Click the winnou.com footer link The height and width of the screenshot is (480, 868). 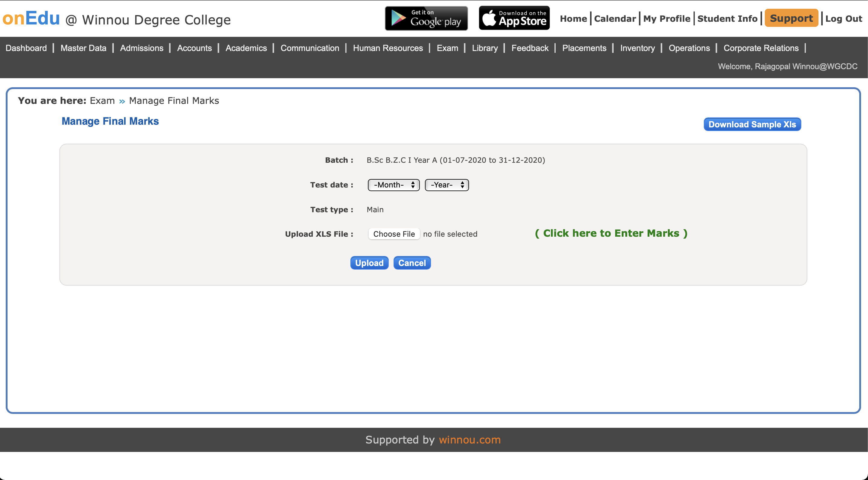(469, 440)
